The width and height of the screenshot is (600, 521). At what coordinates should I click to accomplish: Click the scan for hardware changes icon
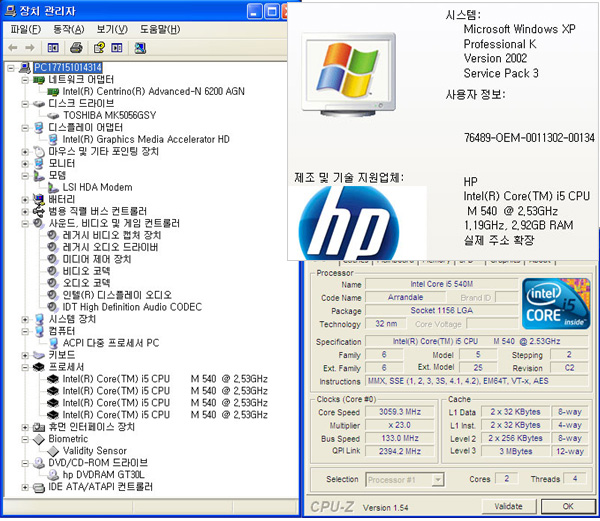coord(140,48)
